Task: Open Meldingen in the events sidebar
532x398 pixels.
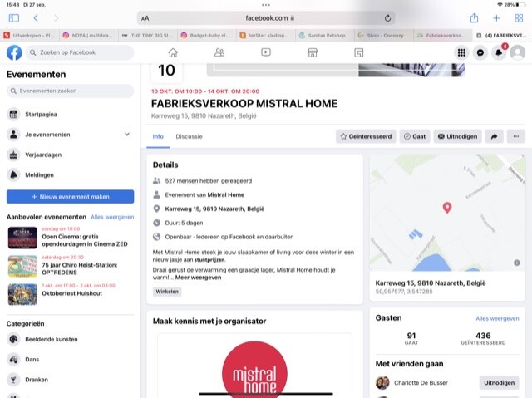Action: (70, 175)
